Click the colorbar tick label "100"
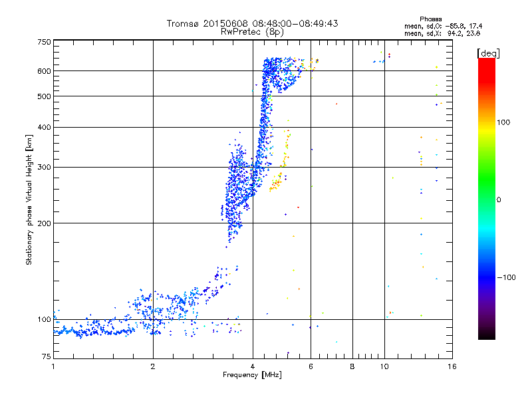The height and width of the screenshot is (399, 532). tap(503, 122)
